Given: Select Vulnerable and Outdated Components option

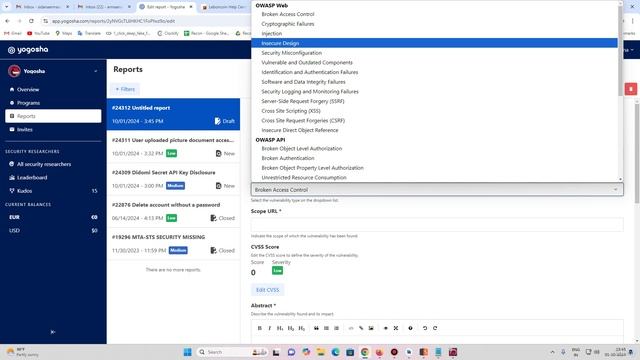Looking at the screenshot, I should point(434,62).
